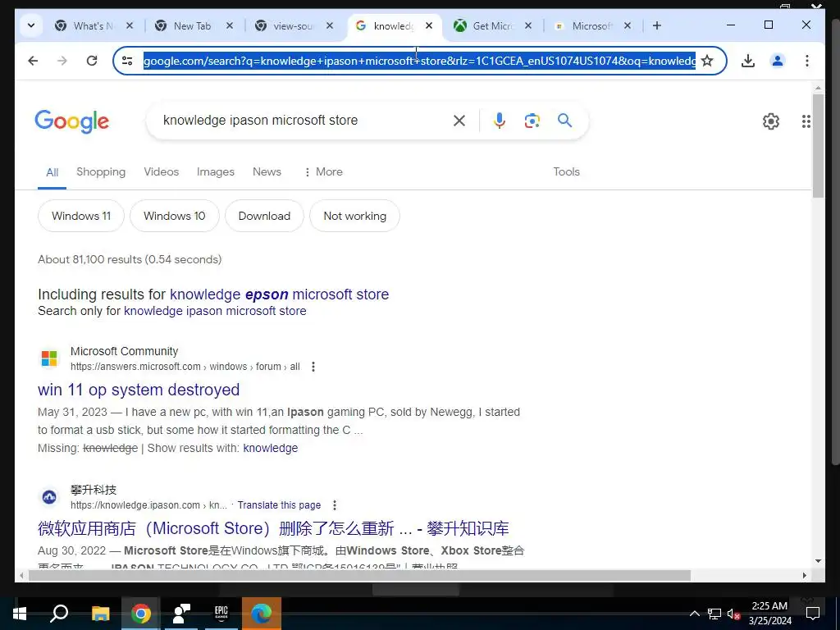Viewport: 840px width, 630px height.
Task: Search only for knowledge ipason microsoft store
Action: pyautogui.click(x=215, y=311)
